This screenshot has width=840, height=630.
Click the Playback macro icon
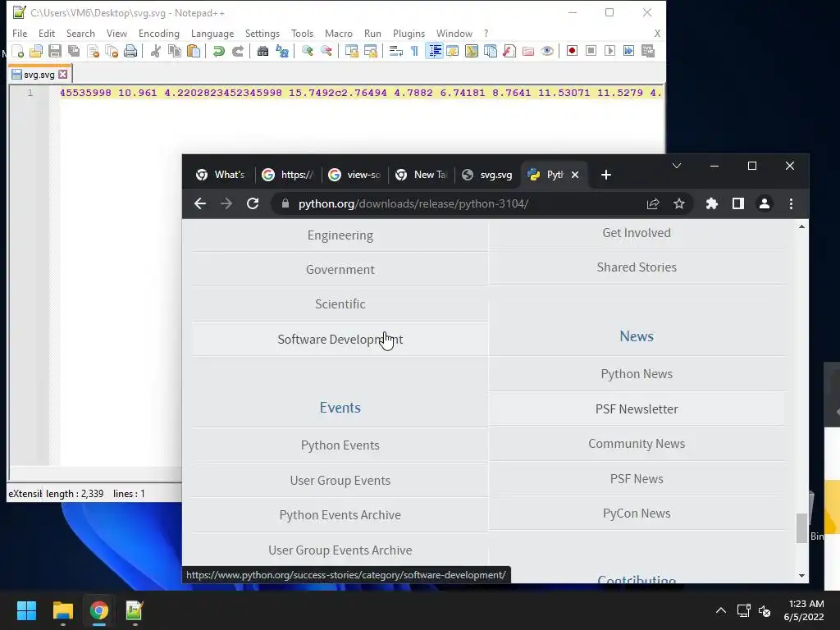[609, 51]
